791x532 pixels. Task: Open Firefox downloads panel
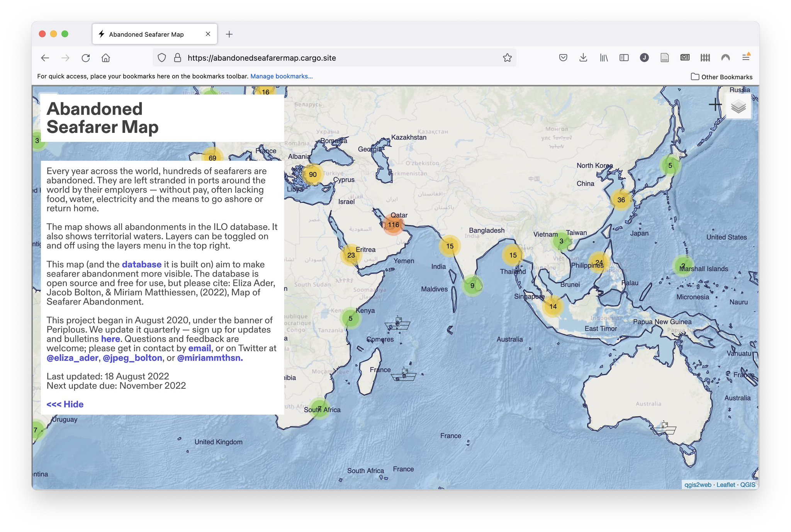(583, 58)
